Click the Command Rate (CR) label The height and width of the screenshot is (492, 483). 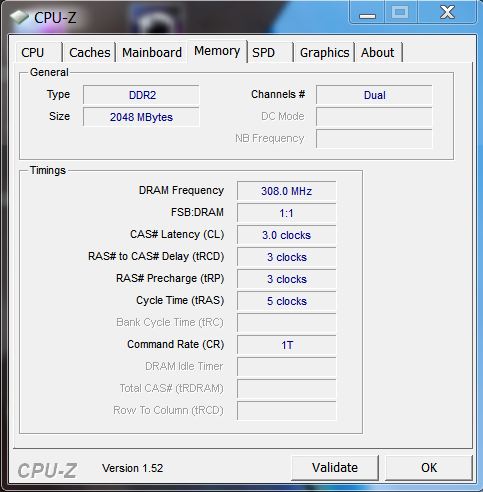point(176,344)
